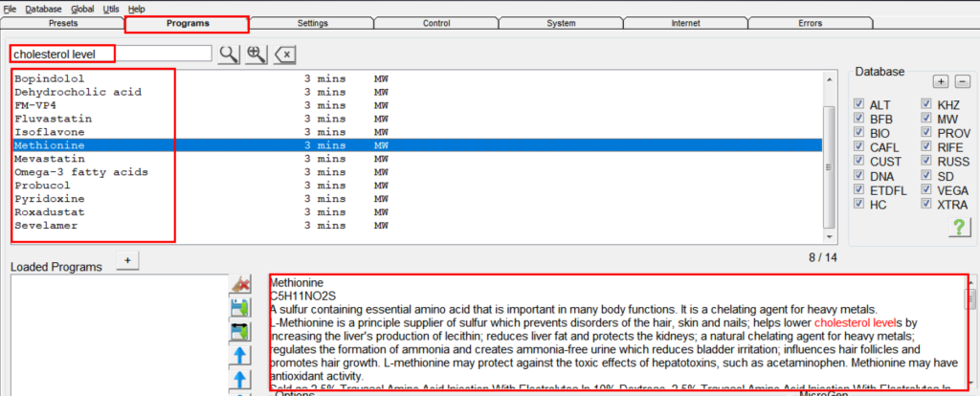Click the plus button beside Loaded Programs

coord(127,260)
